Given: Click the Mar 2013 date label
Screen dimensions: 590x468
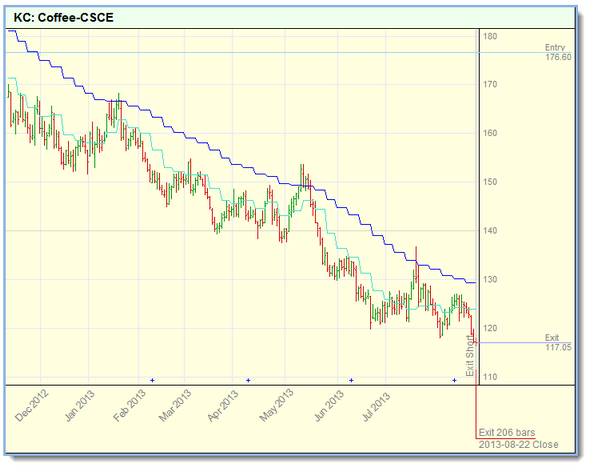Looking at the screenshot, I should pyautogui.click(x=175, y=405).
